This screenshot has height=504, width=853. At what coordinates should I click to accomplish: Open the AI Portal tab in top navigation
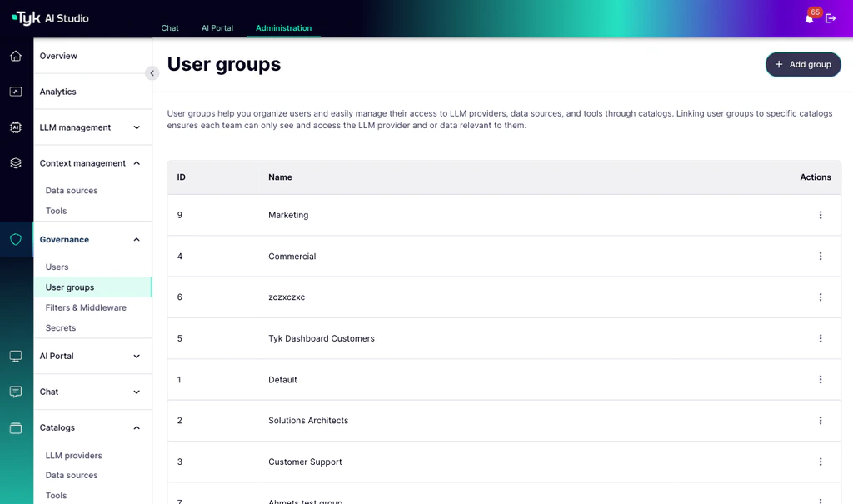coord(217,27)
